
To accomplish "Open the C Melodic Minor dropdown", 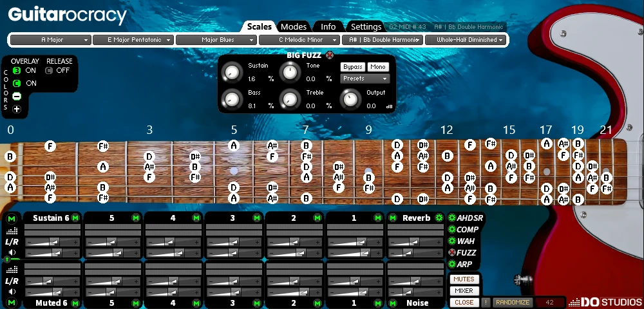I will 299,40.
